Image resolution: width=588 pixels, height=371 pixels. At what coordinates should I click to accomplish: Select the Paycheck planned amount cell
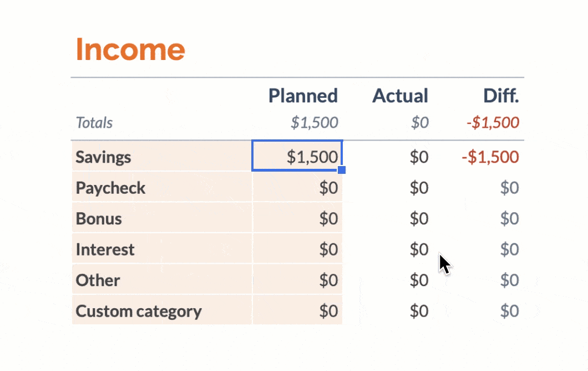pos(297,187)
